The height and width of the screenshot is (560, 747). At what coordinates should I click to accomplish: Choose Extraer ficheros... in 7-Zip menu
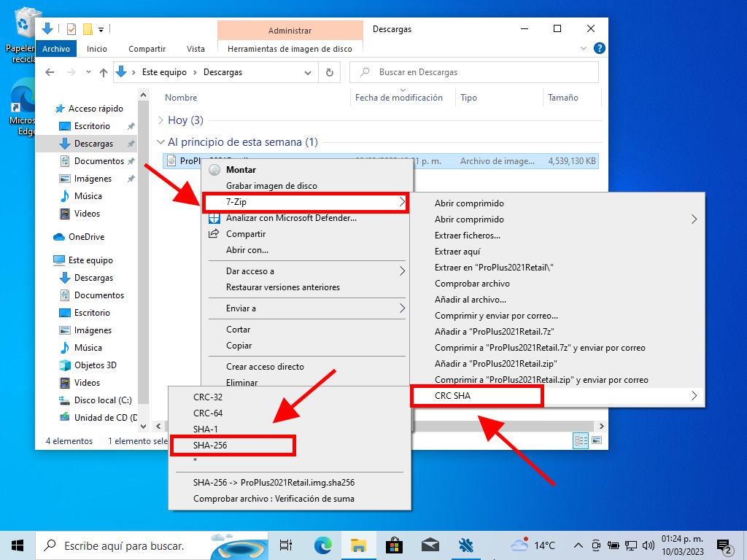click(x=467, y=236)
